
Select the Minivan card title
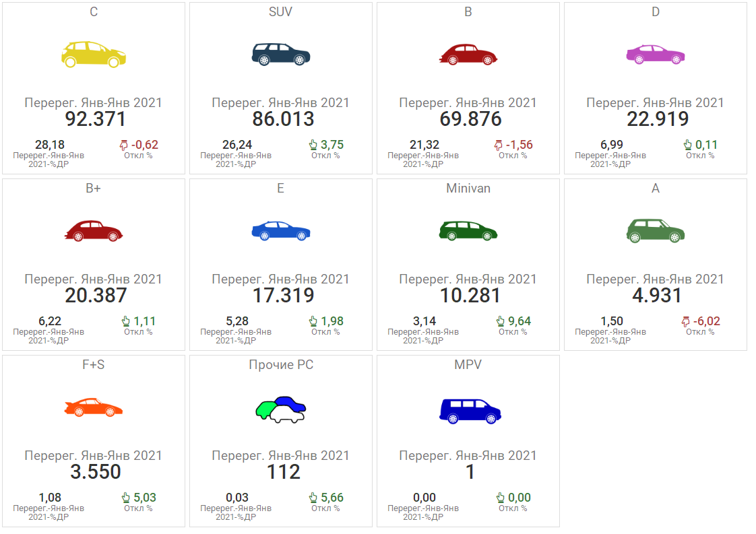[468, 189]
